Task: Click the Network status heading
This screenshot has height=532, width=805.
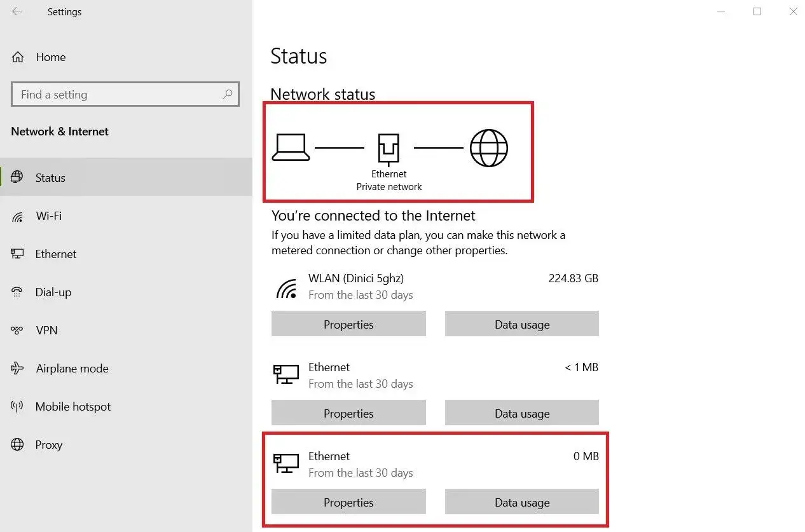Action: (322, 94)
